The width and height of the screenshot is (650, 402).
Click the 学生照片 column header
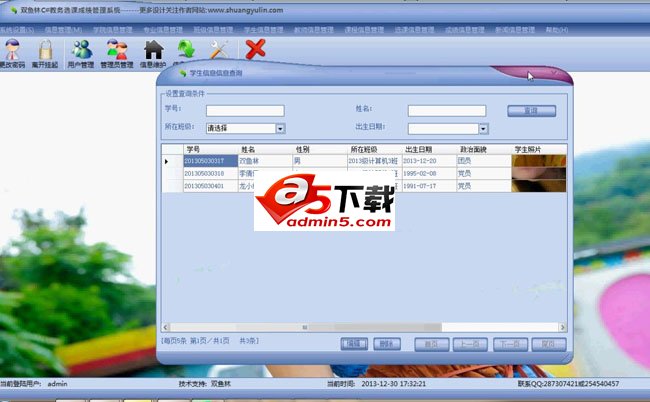pos(539,149)
